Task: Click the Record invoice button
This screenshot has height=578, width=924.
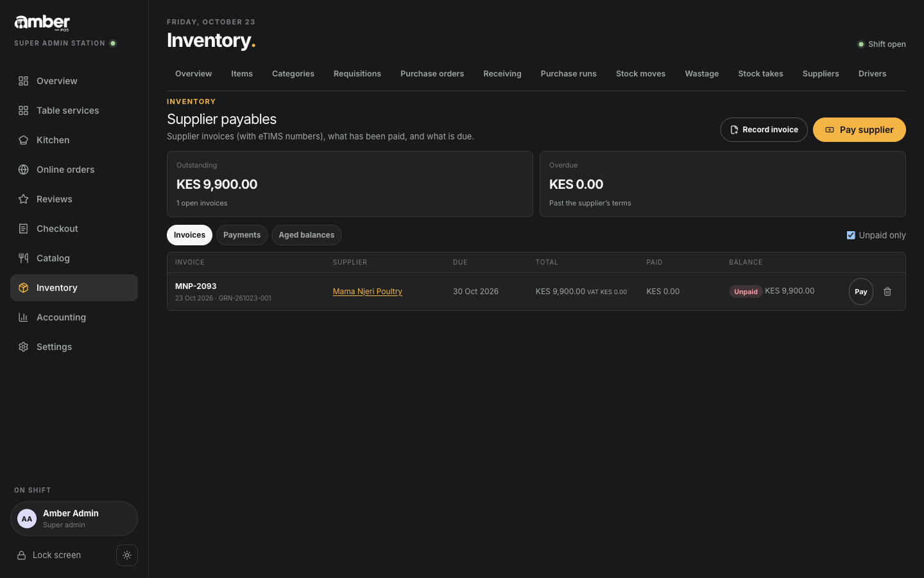Action: 764,130
